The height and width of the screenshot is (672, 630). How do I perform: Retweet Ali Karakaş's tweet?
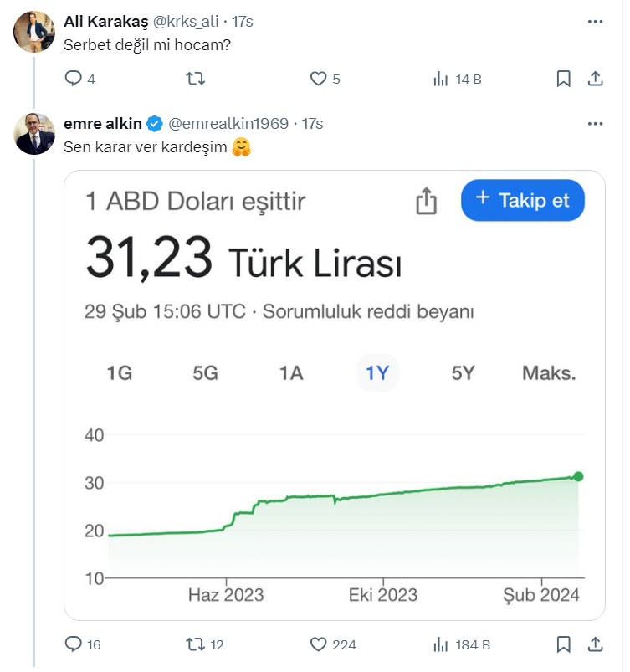(195, 79)
